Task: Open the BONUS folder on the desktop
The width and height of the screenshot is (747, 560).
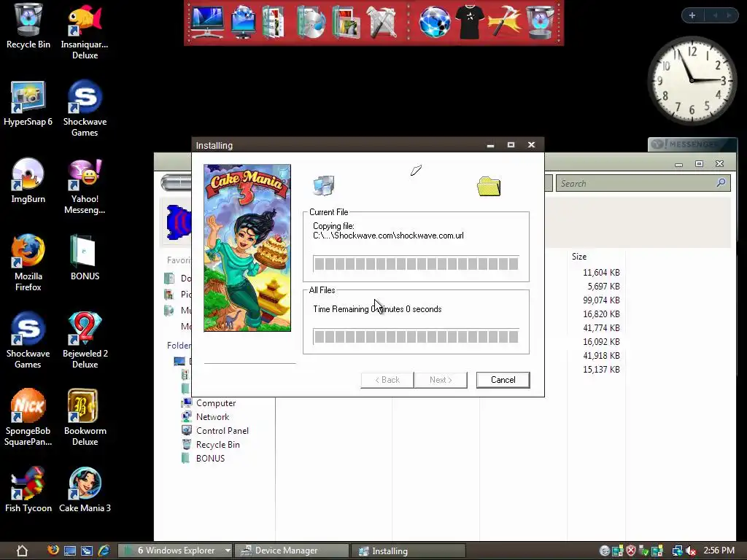Action: point(85,257)
